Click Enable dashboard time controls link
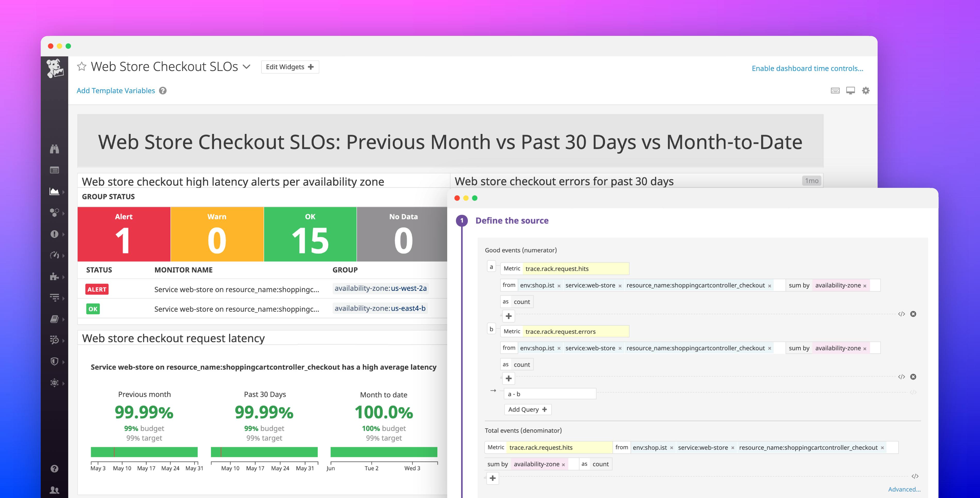The width and height of the screenshot is (980, 498). click(x=807, y=68)
